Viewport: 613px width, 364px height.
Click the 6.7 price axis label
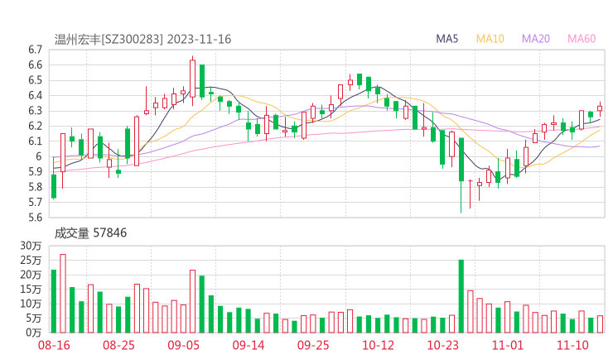click(35, 50)
